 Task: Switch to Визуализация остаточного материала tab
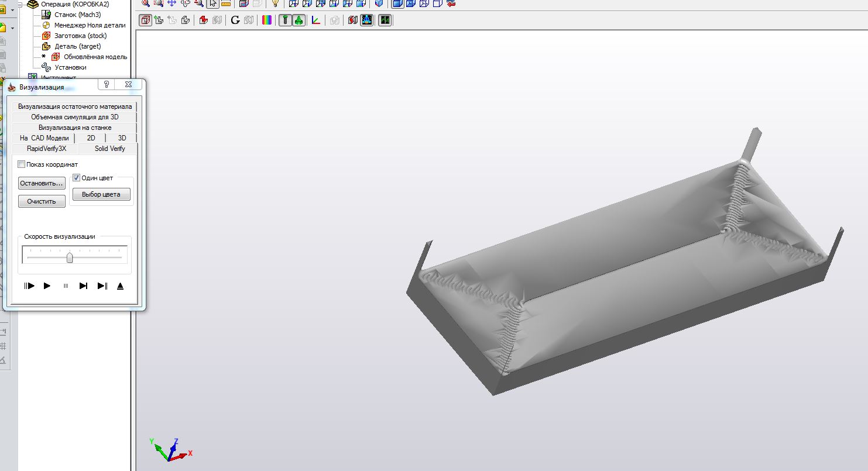click(74, 106)
